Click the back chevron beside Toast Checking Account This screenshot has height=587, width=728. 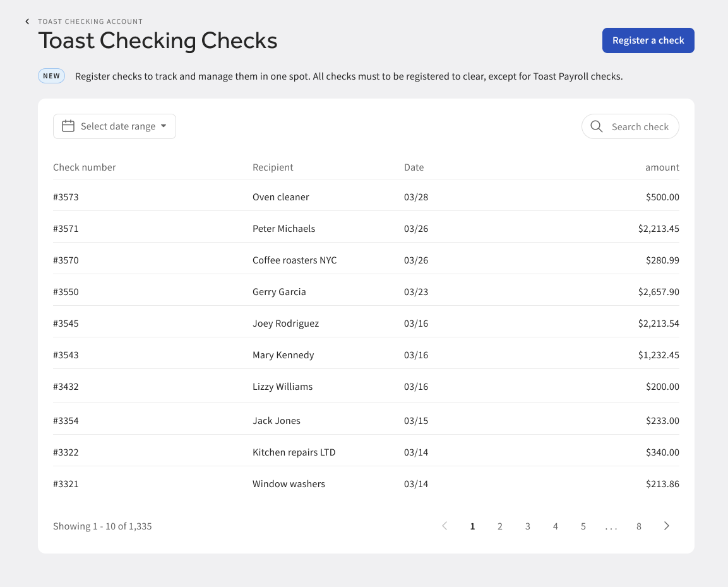[27, 21]
